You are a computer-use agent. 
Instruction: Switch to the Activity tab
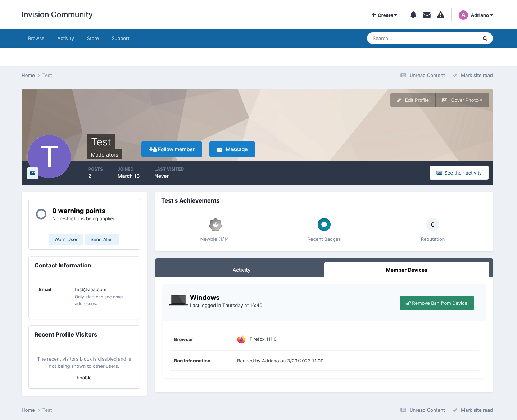tap(241, 270)
